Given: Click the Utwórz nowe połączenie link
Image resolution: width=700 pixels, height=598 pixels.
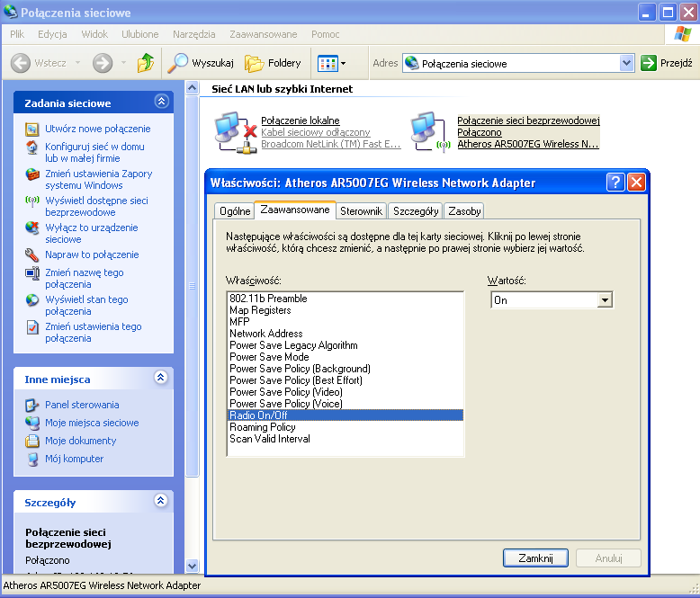Looking at the screenshot, I should click(x=98, y=129).
